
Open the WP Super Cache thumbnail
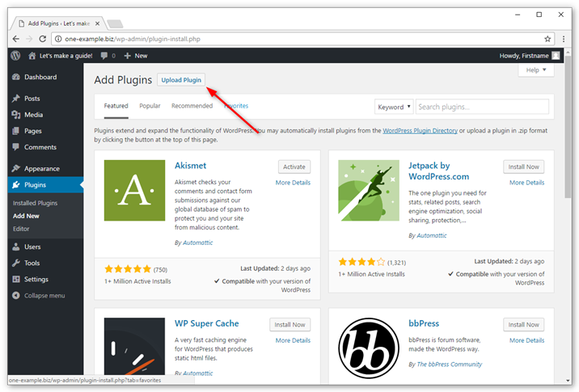pos(134,346)
